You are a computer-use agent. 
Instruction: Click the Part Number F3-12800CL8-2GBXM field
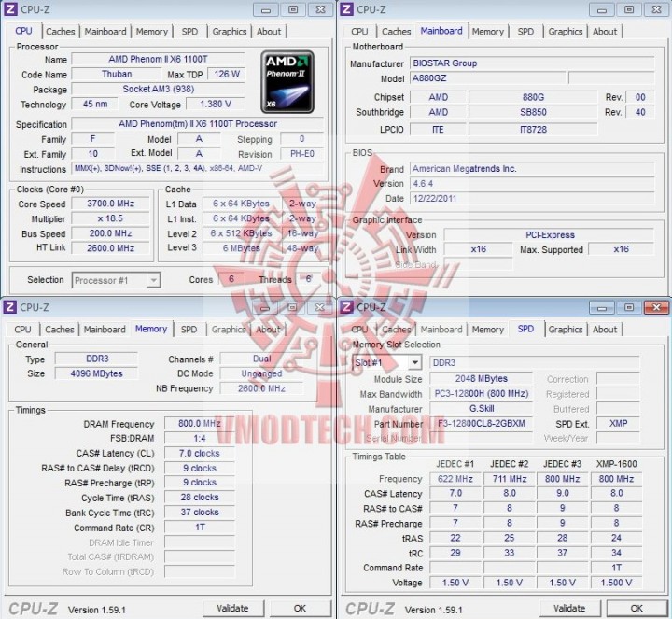pos(482,424)
